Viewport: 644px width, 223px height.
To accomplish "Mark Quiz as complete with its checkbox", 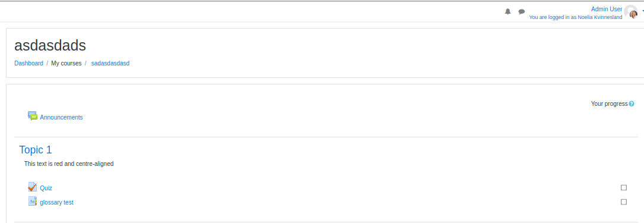I will pos(624,187).
